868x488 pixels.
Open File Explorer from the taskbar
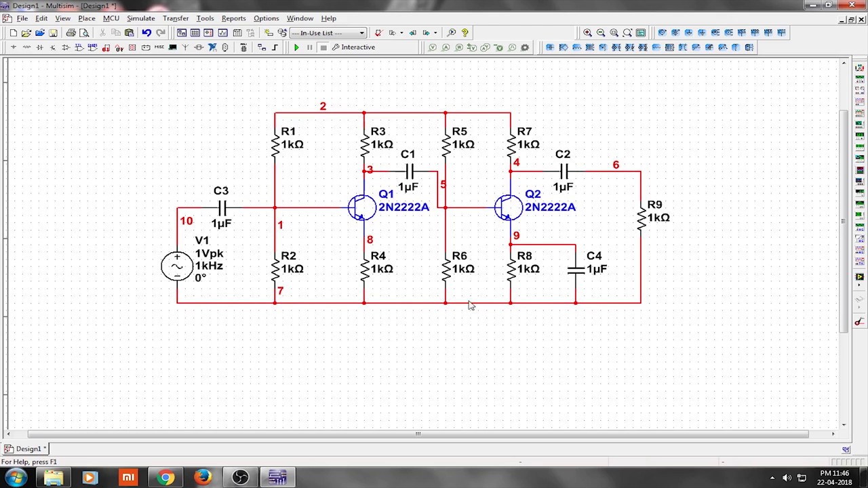coord(54,478)
